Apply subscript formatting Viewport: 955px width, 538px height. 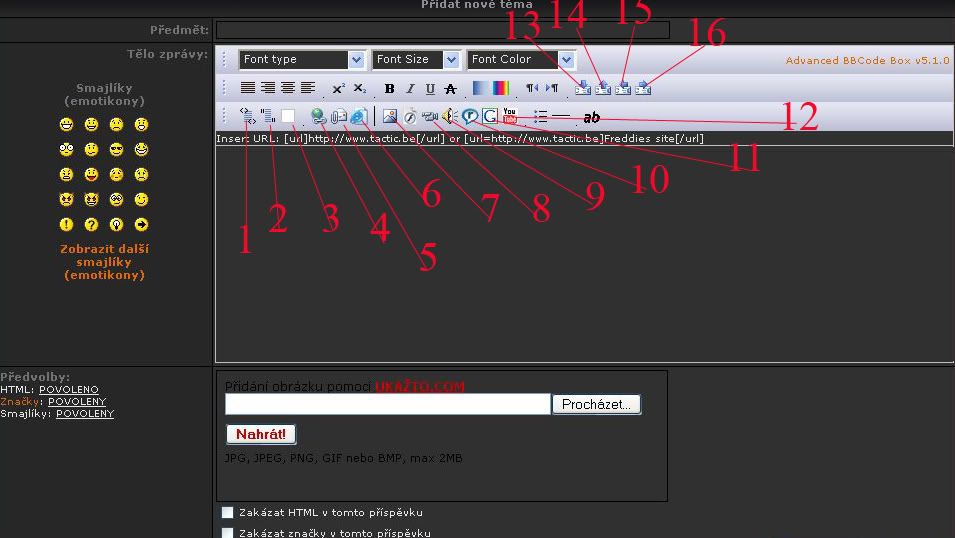click(360, 88)
